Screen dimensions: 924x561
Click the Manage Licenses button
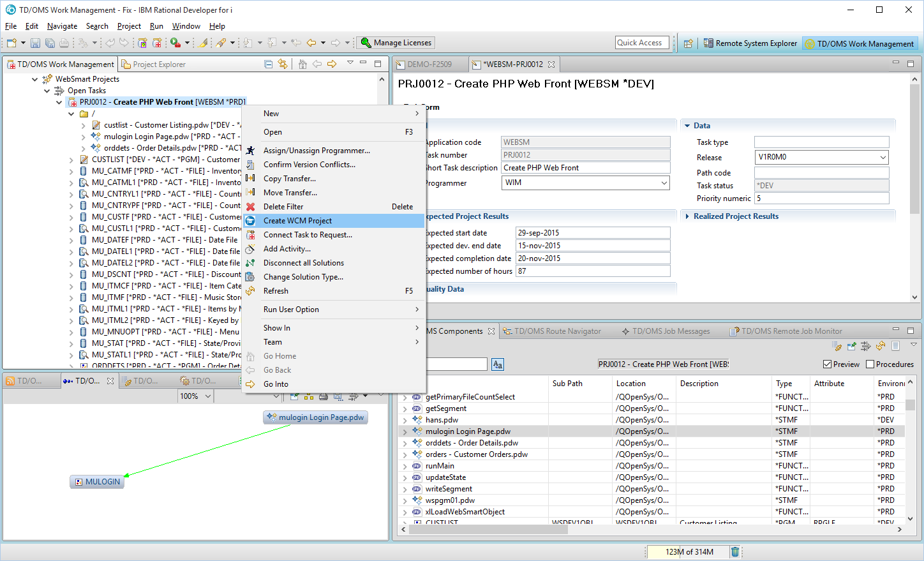[396, 43]
